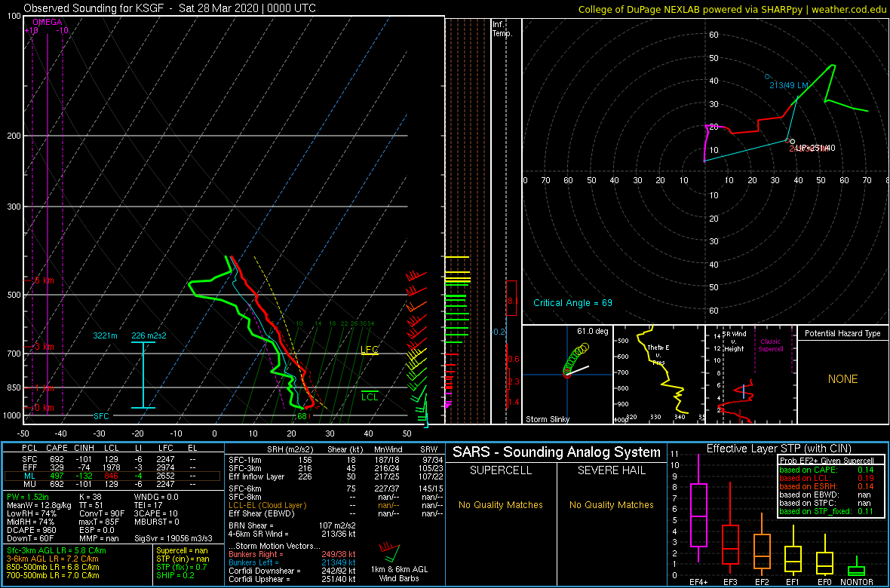This screenshot has width=890, height=588.
Task: Click the SARS - Sounding Analog System header
Action: (x=557, y=452)
